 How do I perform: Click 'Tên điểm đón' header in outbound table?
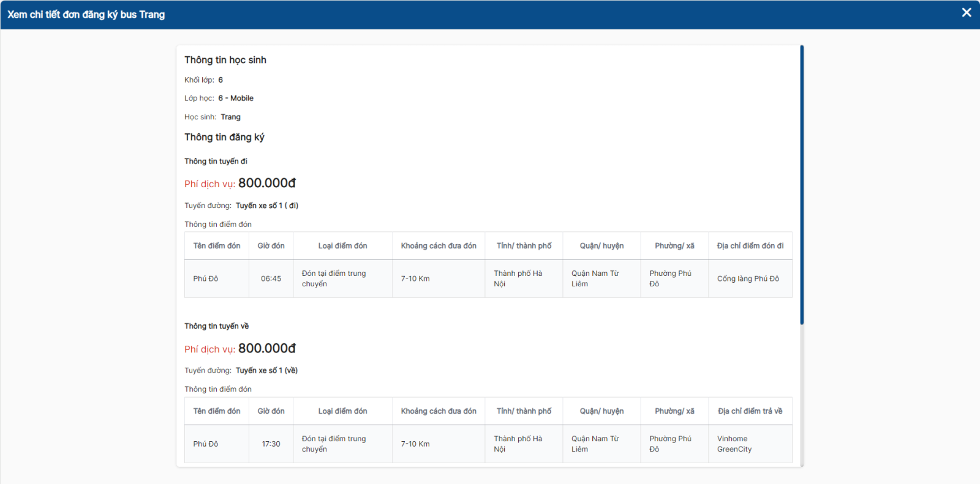point(217,246)
